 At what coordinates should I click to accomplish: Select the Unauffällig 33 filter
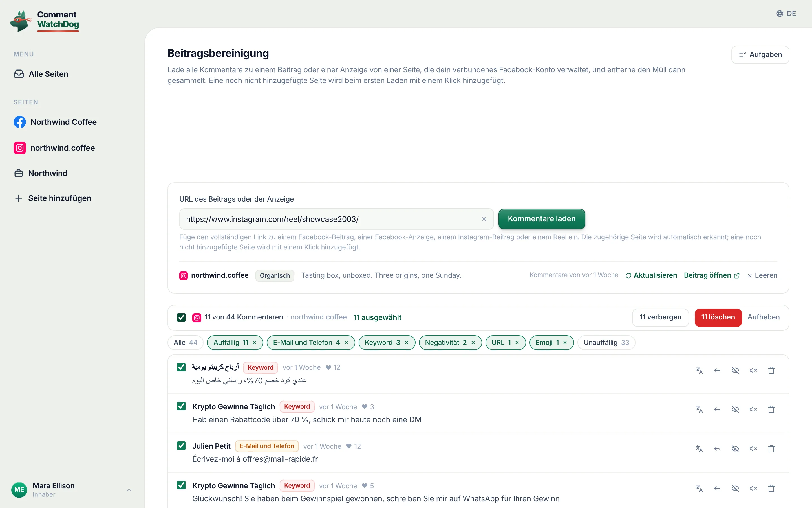coord(606,343)
